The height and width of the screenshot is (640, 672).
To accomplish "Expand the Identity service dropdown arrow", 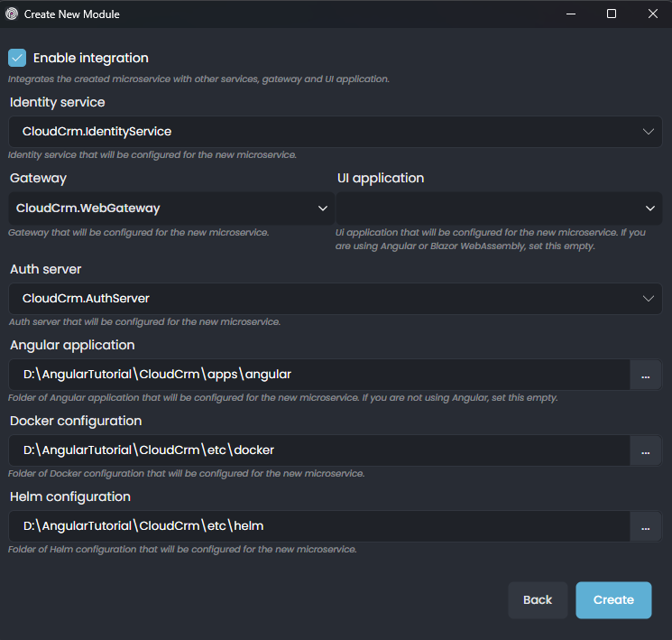I will (648, 132).
